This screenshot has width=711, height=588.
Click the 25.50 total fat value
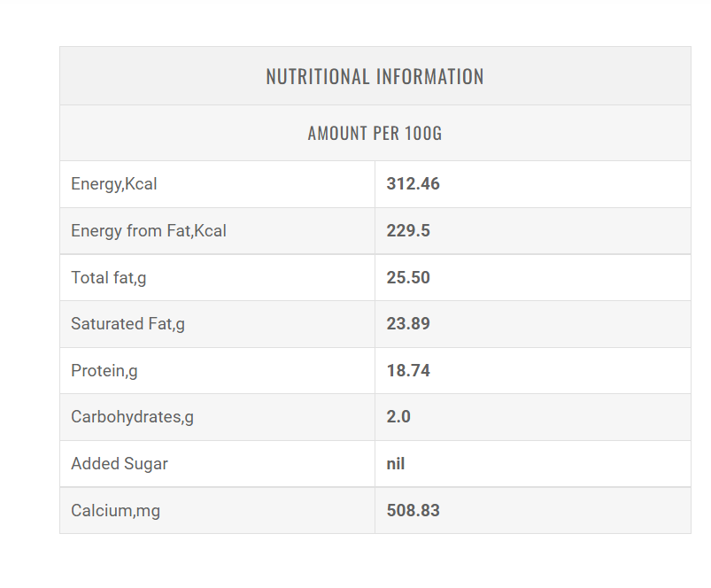[408, 277]
